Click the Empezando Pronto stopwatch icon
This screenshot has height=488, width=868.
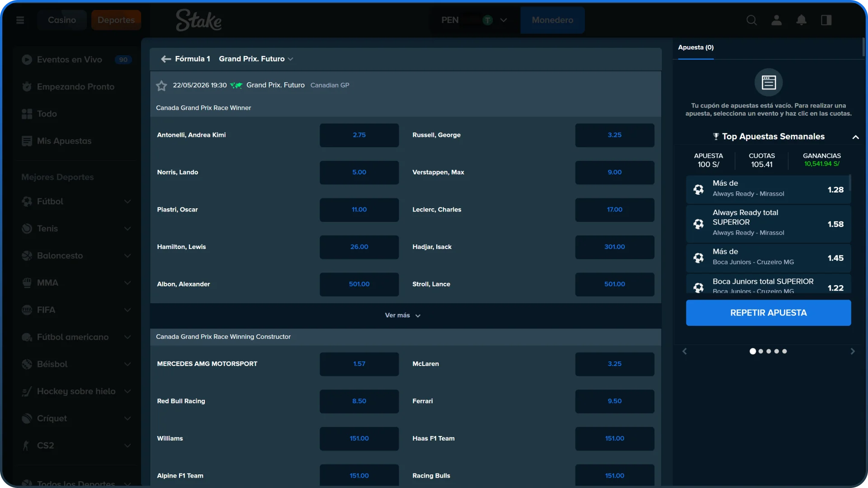(27, 87)
